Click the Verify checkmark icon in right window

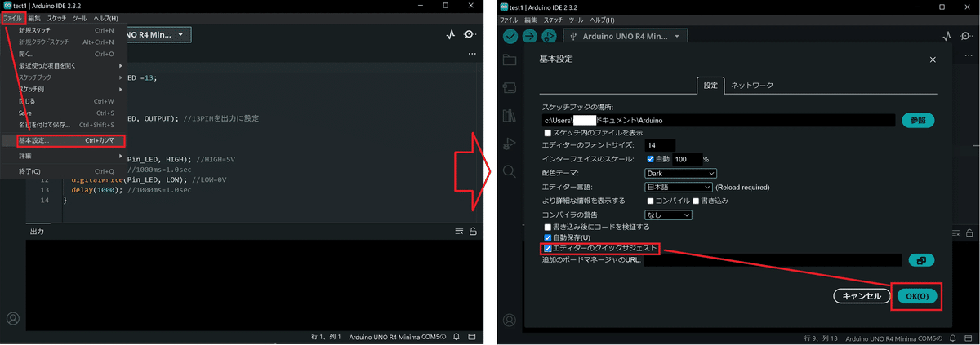[x=510, y=36]
